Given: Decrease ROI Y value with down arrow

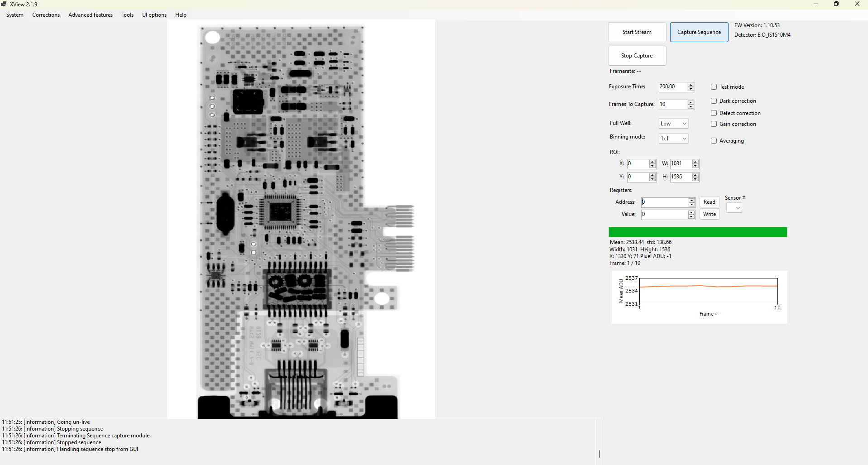Looking at the screenshot, I should click(652, 179).
